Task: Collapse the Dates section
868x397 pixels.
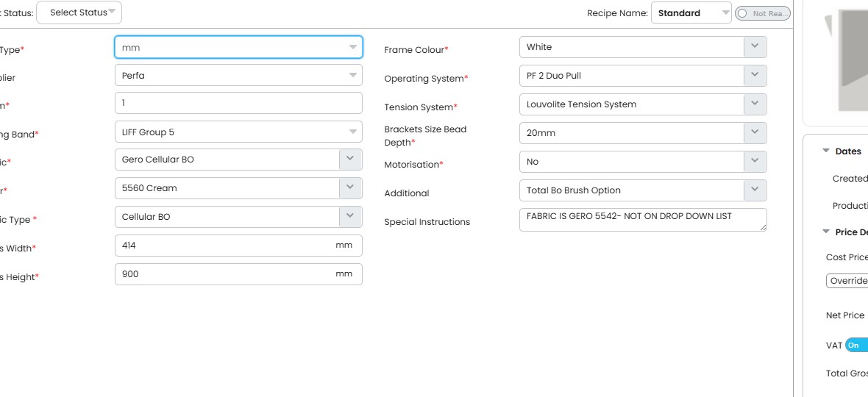Action: [827, 151]
